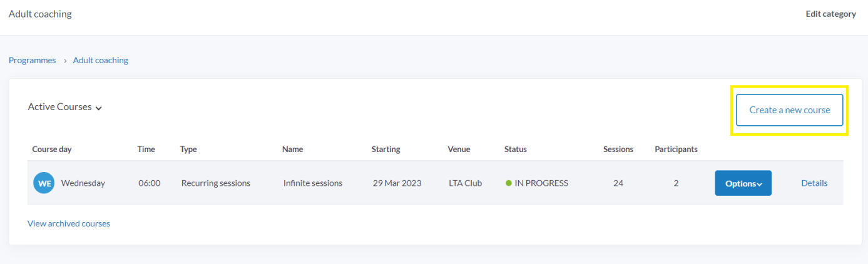Click the LTA Club venue cell
The height and width of the screenshot is (264, 868).
pos(466,183)
